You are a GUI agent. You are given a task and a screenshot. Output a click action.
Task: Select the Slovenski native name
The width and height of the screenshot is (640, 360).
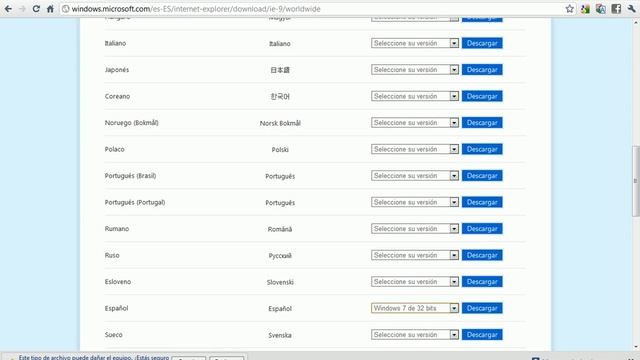pyautogui.click(x=280, y=282)
